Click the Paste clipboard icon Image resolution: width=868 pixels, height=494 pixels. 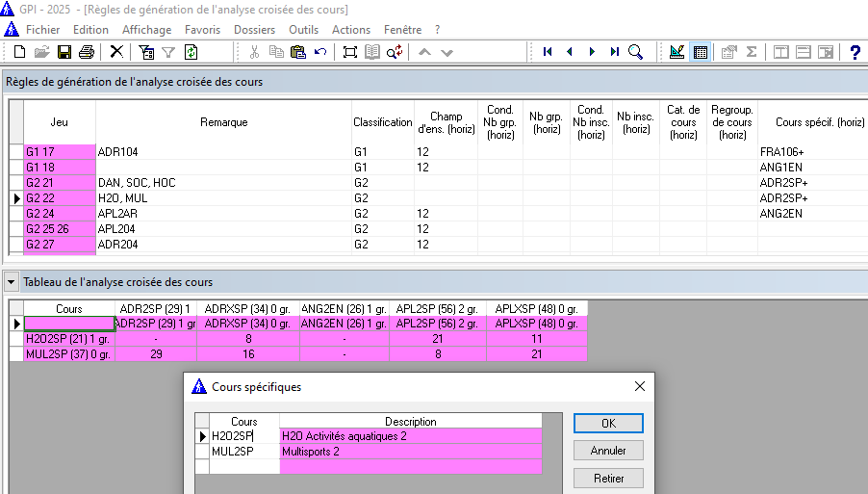(298, 52)
